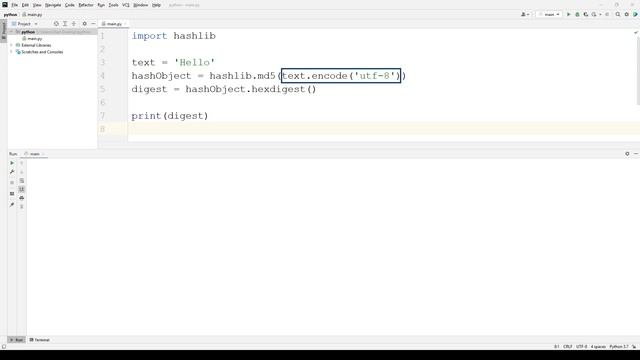The width and height of the screenshot is (640, 360).
Task: Open the Window menu
Action: pyautogui.click(x=140, y=5)
